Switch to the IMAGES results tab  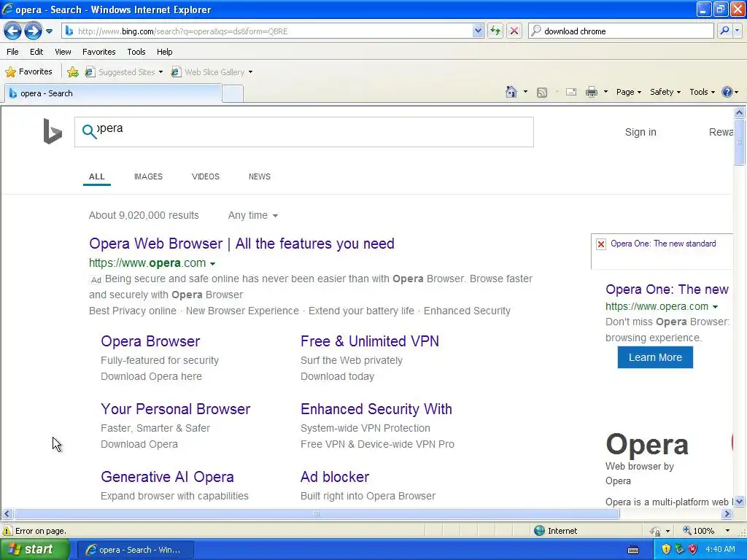(148, 176)
